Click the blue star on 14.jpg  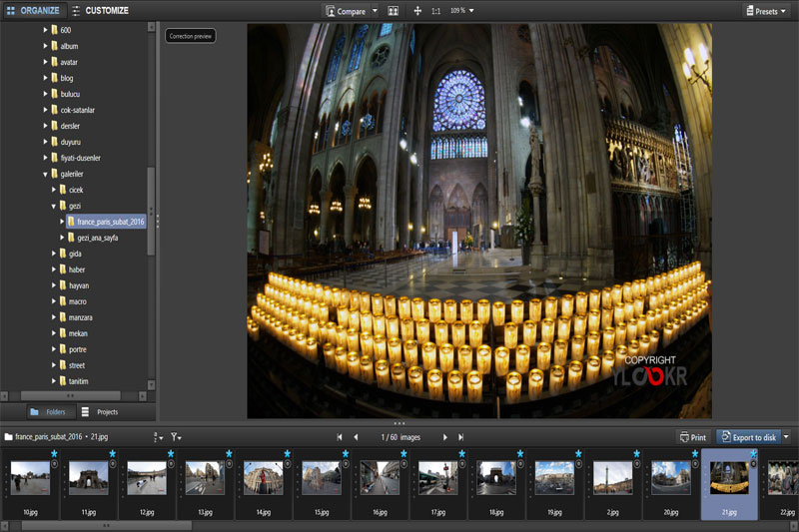[x=287, y=453]
